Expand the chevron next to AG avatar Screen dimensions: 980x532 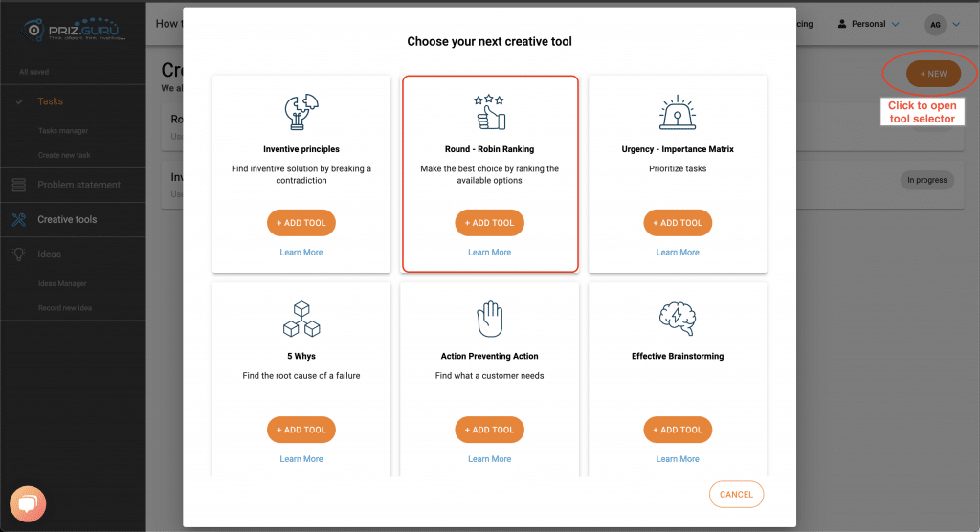click(956, 24)
